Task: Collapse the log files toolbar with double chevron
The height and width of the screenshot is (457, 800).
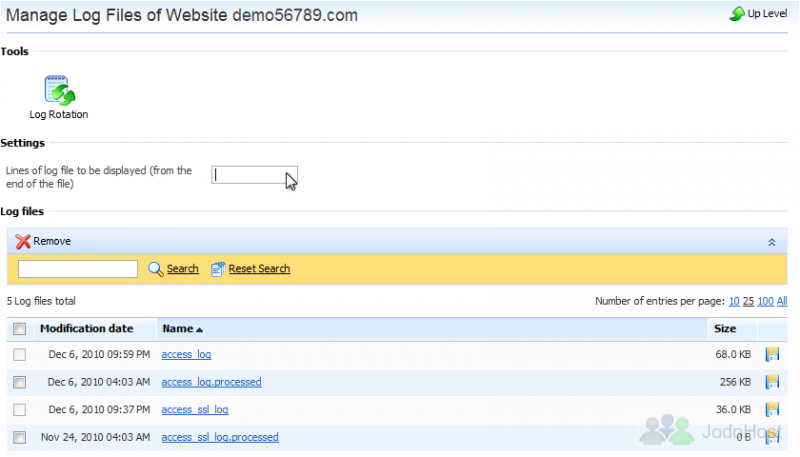Action: (x=771, y=242)
